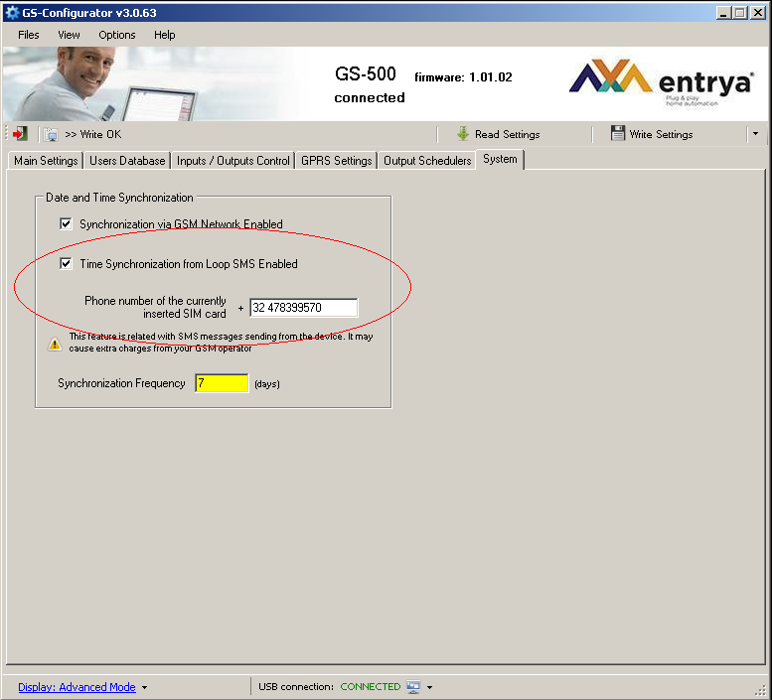Screen dimensions: 772x700
Task: Click the green Read Settings arrow icon
Action: coord(463,134)
